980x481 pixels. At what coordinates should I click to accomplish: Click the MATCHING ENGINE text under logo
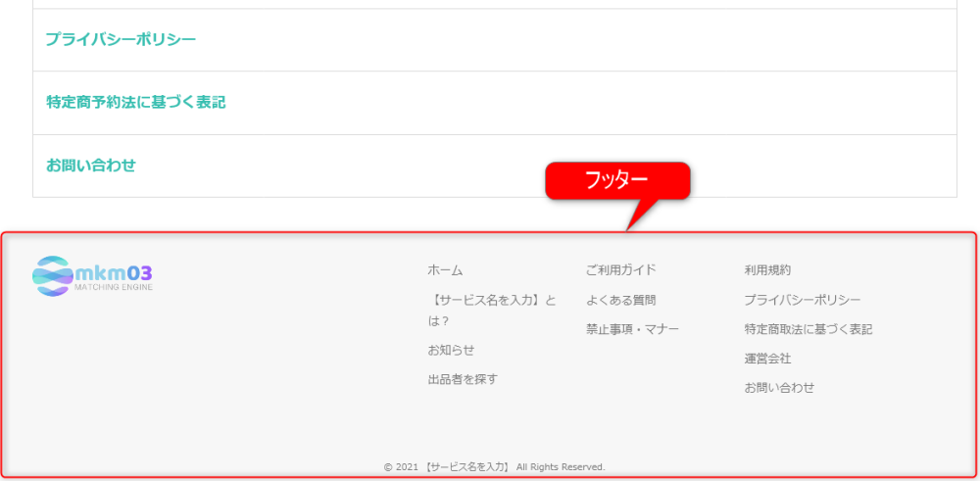pos(113,288)
